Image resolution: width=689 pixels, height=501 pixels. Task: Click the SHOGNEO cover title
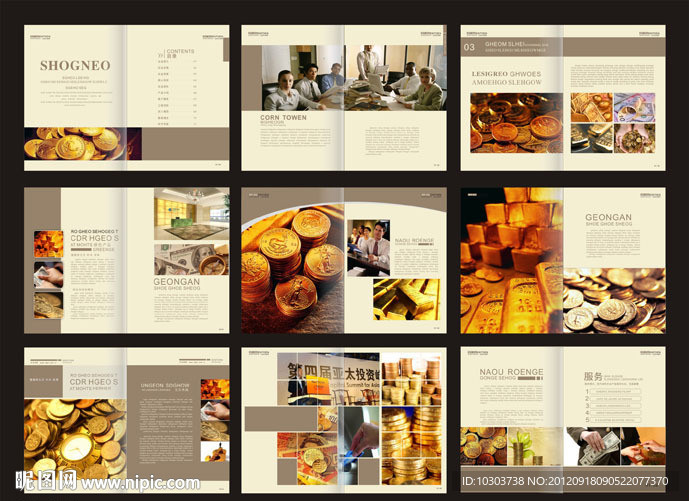75,65
